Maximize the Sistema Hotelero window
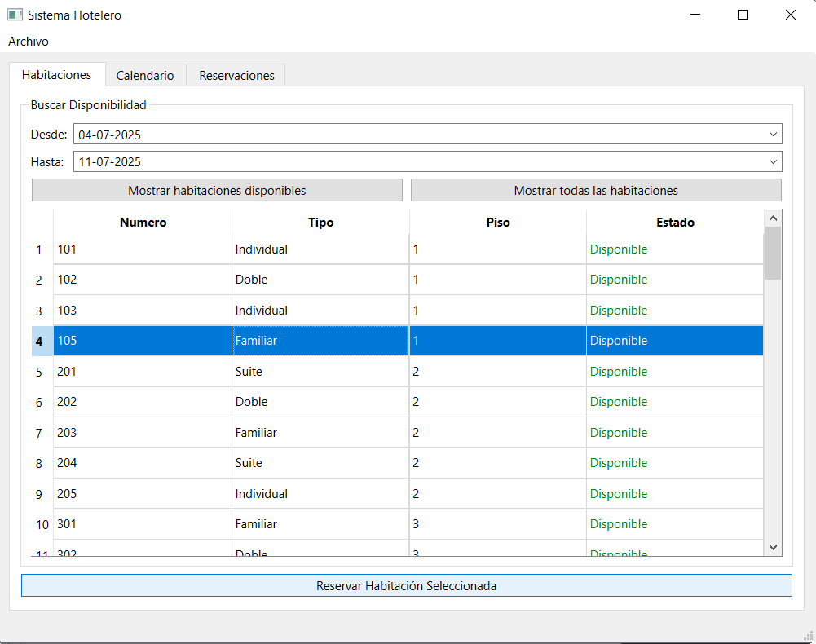The width and height of the screenshot is (816, 644). coord(743,15)
